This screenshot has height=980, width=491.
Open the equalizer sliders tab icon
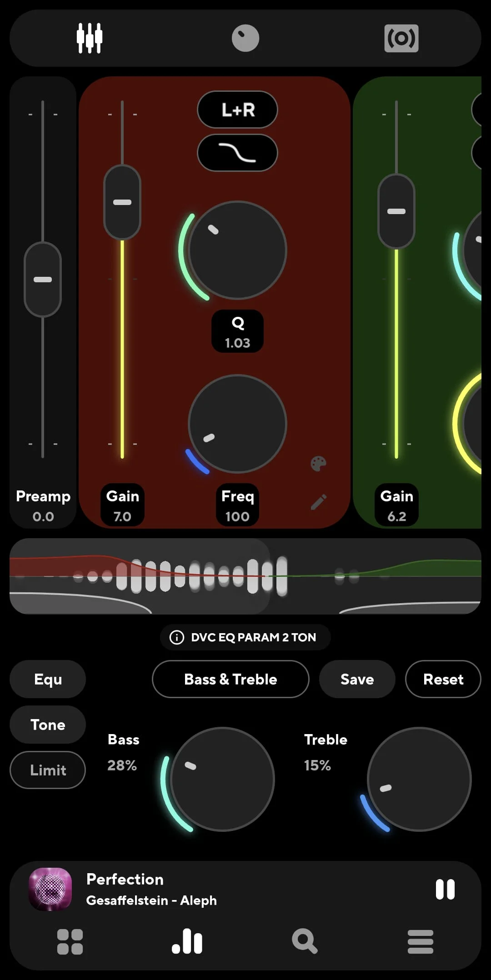pos(90,38)
